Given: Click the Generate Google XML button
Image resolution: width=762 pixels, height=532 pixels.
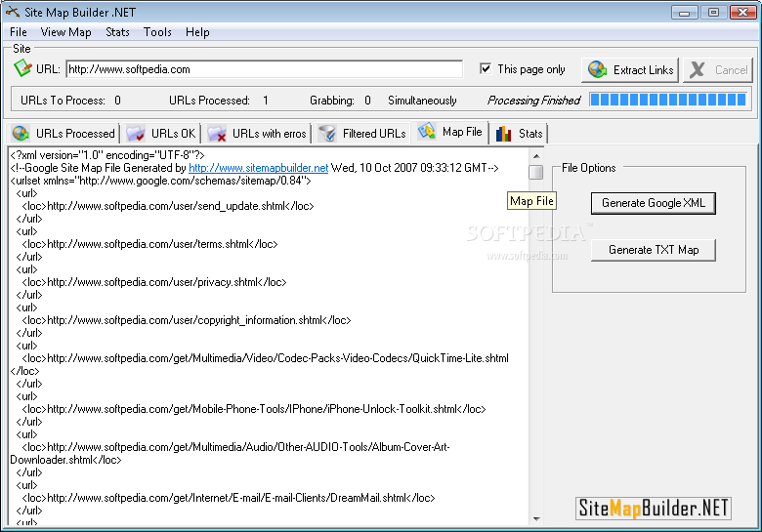Looking at the screenshot, I should click(654, 203).
